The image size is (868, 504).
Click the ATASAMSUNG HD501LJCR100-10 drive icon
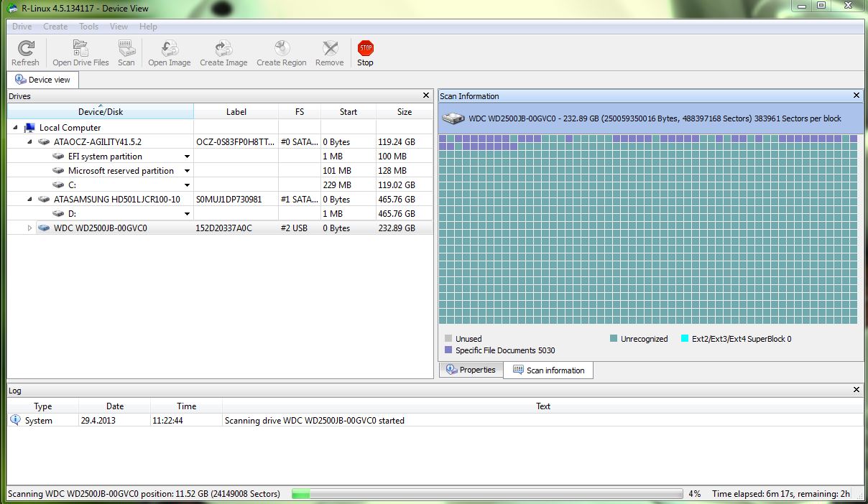[44, 200]
